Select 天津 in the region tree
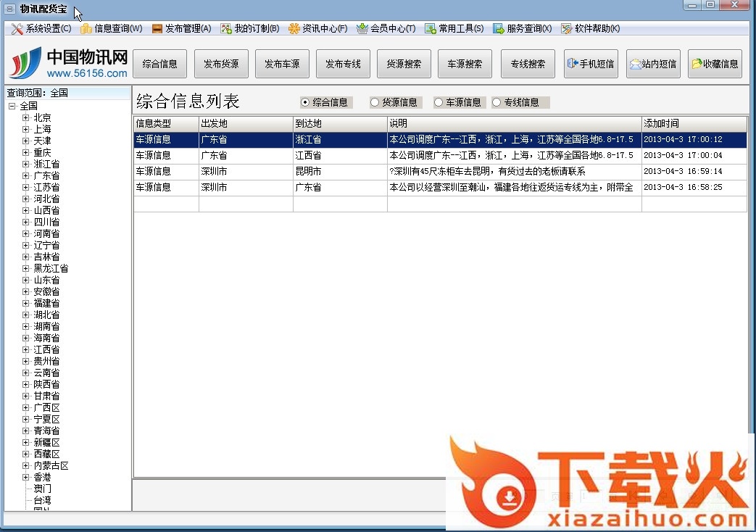This screenshot has width=756, height=532. click(x=43, y=141)
